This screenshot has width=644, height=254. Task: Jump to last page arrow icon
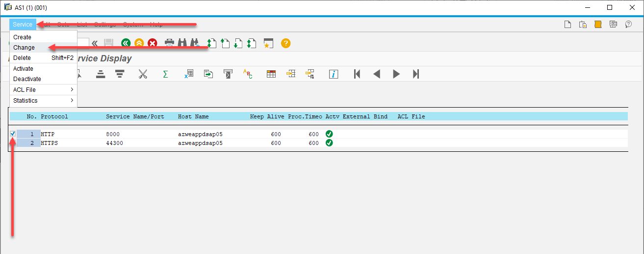coord(416,74)
